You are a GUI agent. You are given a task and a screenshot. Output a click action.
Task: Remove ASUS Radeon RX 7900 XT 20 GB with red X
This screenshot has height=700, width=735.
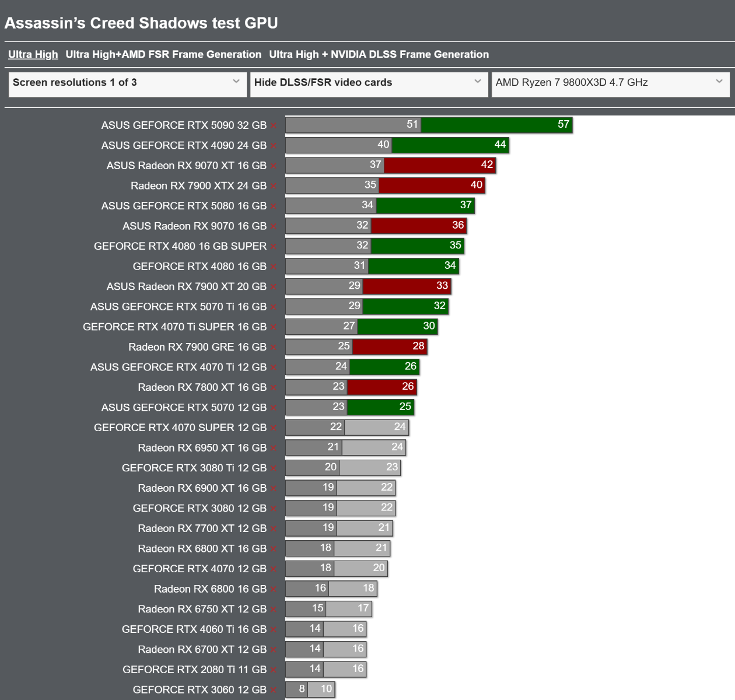[x=273, y=287]
